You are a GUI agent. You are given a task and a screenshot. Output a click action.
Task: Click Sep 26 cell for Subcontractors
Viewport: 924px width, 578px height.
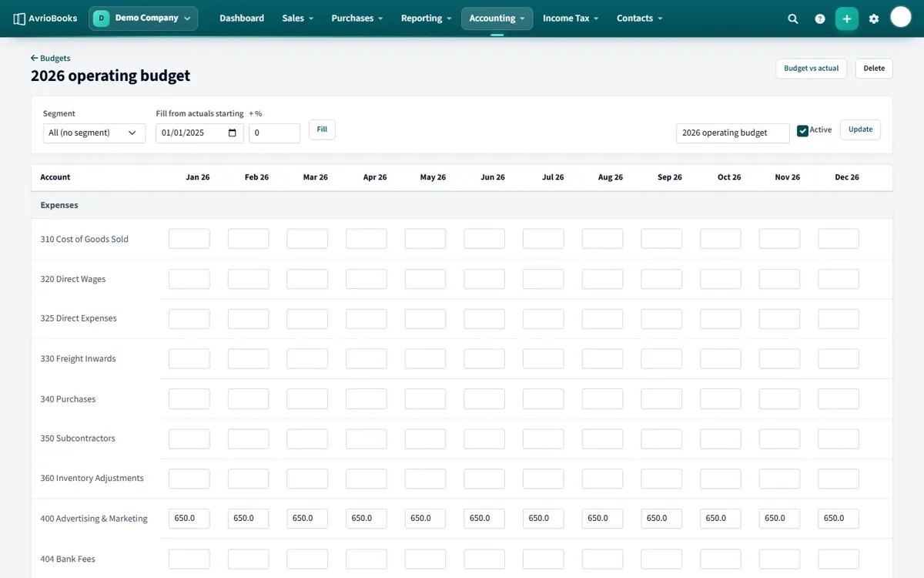pos(661,439)
